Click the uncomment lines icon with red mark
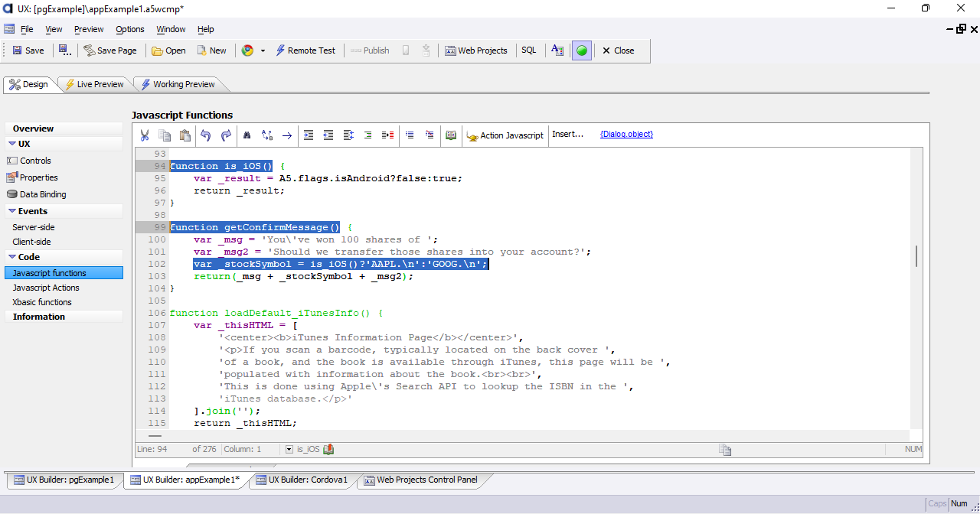 pos(430,135)
